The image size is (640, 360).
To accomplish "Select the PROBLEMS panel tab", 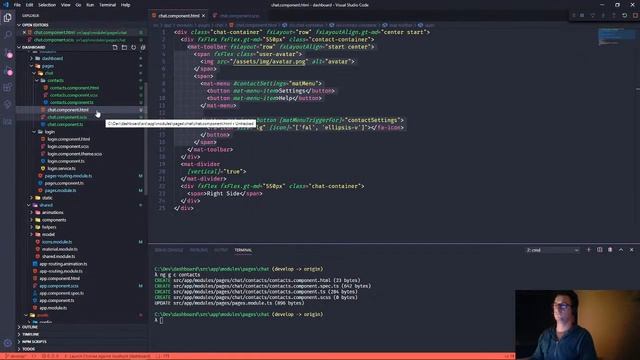I will (x=199, y=250).
